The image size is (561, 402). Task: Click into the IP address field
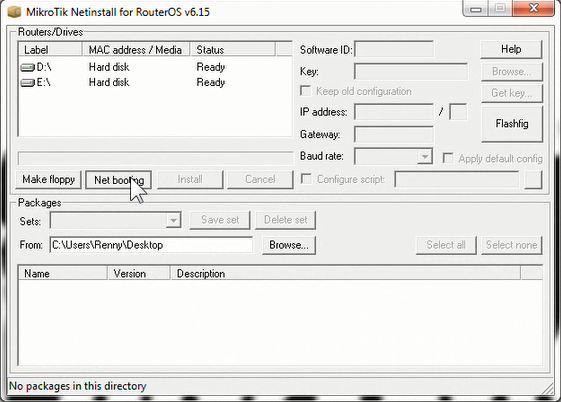(x=394, y=112)
